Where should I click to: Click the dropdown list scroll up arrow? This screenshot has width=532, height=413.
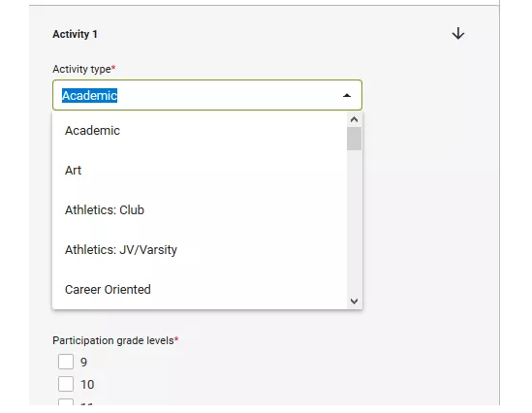[355, 119]
